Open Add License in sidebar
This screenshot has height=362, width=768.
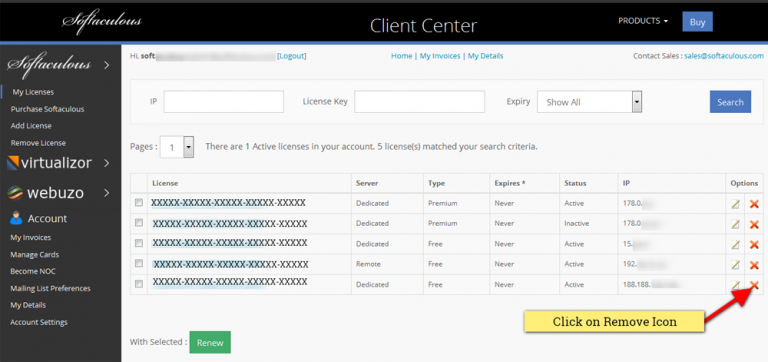pos(31,126)
